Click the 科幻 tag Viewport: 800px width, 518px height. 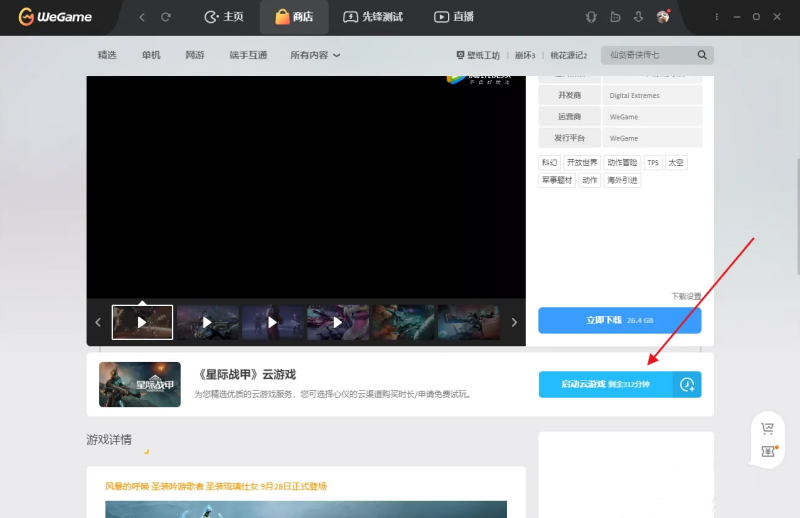549,162
